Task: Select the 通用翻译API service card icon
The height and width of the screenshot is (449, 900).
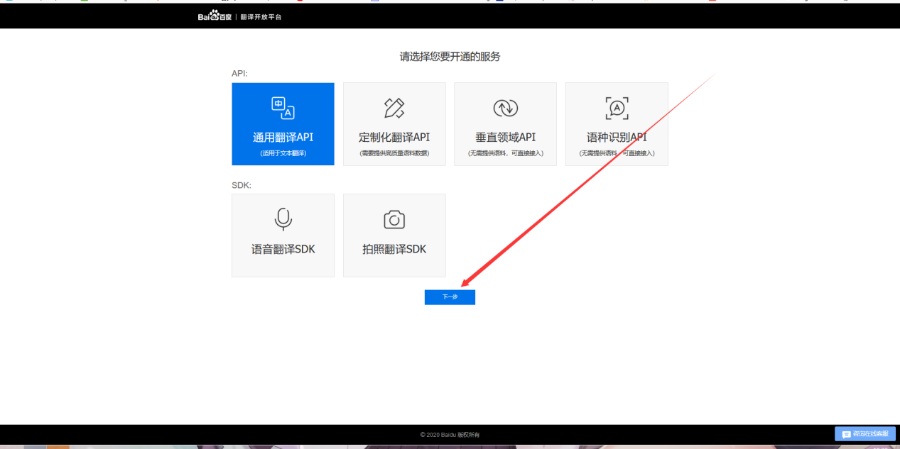Action: click(283, 108)
